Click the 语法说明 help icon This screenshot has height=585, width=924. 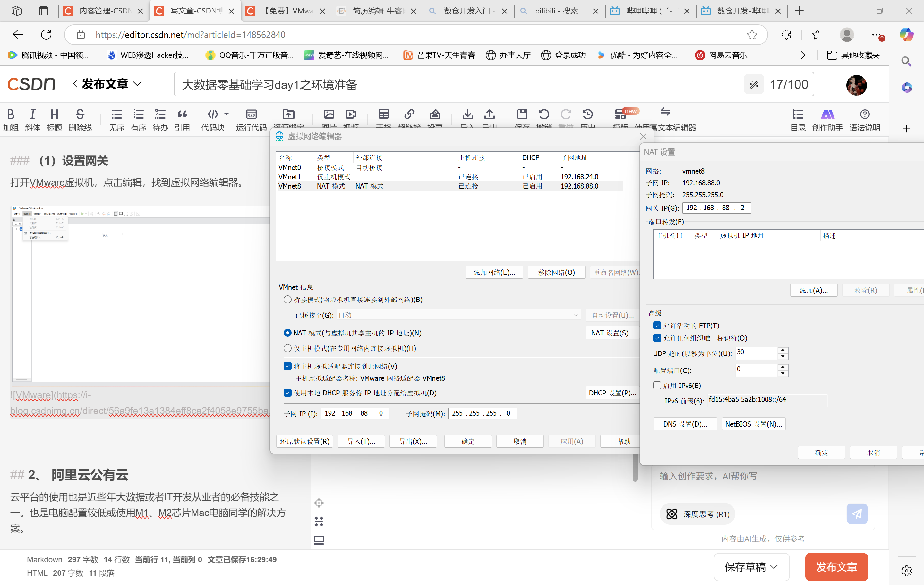click(865, 114)
